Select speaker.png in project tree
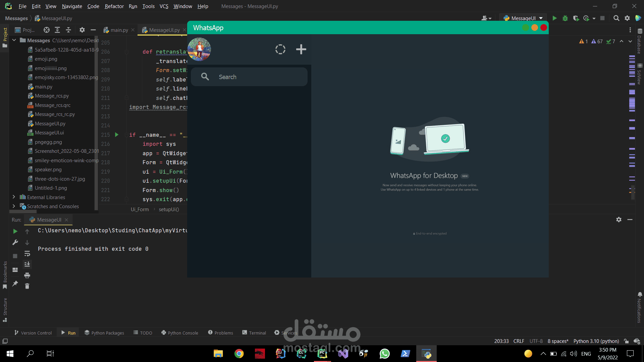Screen dimensions: 644x362 click(x=48, y=170)
